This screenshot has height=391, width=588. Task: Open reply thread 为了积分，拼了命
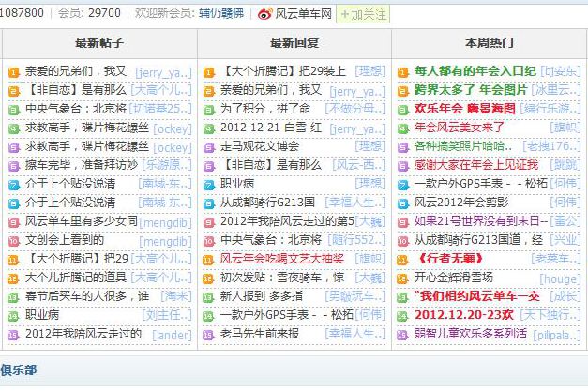point(265,109)
